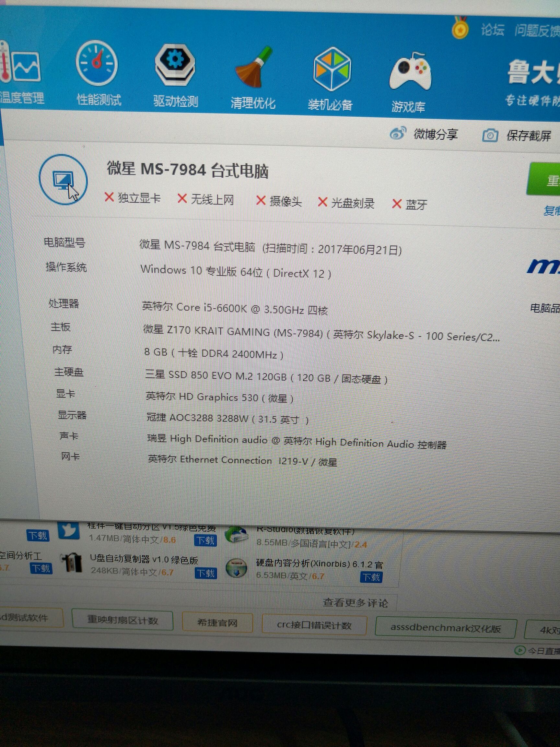Click 声卡 row label
Image resolution: width=560 pixels, height=747 pixels.
point(69,436)
